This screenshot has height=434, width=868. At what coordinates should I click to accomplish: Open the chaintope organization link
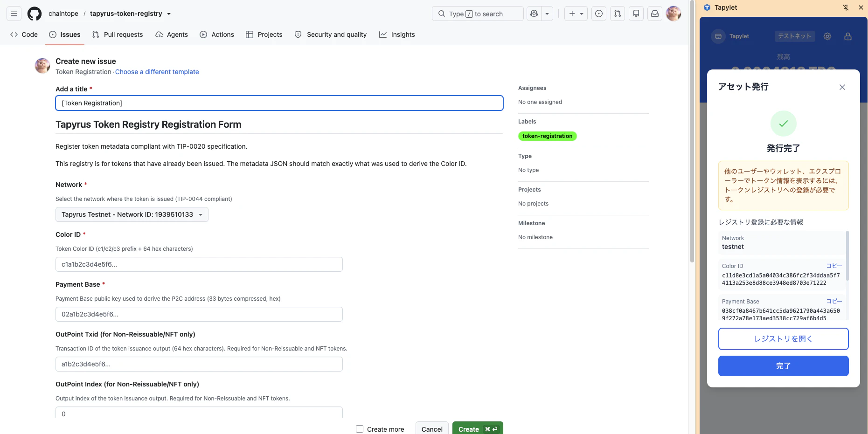click(x=63, y=14)
